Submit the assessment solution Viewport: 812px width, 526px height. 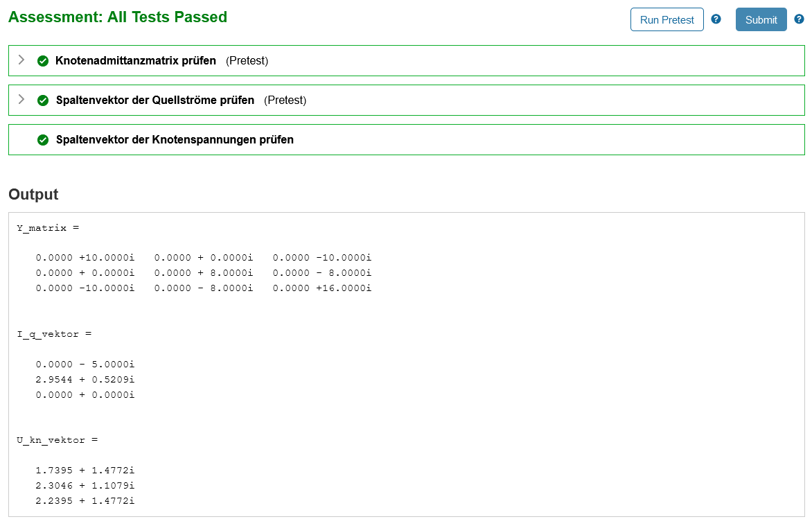coord(761,19)
